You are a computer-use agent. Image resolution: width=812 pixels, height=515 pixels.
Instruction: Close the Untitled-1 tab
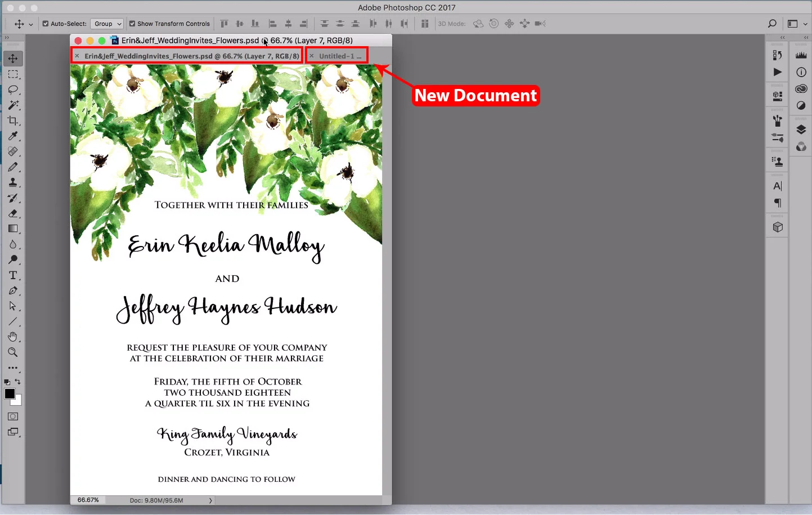[312, 56]
